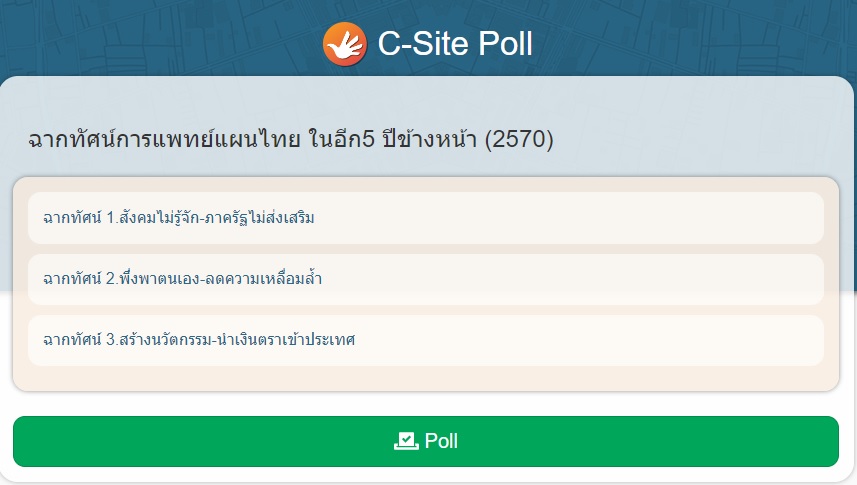Click the orange hand logo icon
857x485 pixels.
[x=345, y=44]
